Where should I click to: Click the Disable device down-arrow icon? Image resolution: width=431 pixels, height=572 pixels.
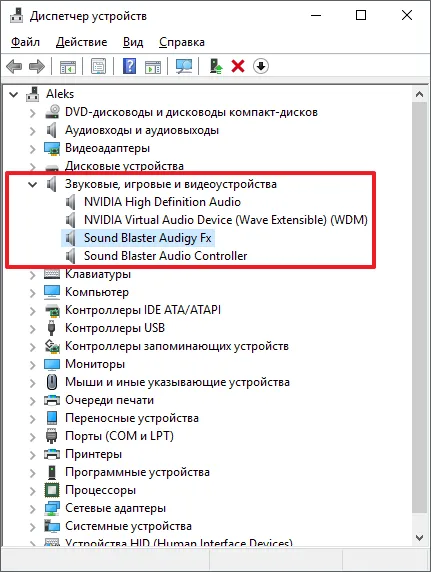coord(261,66)
